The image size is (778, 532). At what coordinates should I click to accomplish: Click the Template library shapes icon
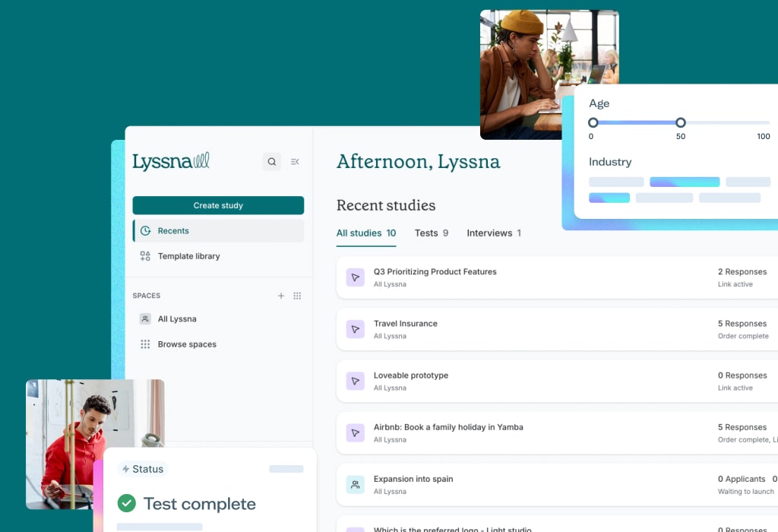(145, 256)
